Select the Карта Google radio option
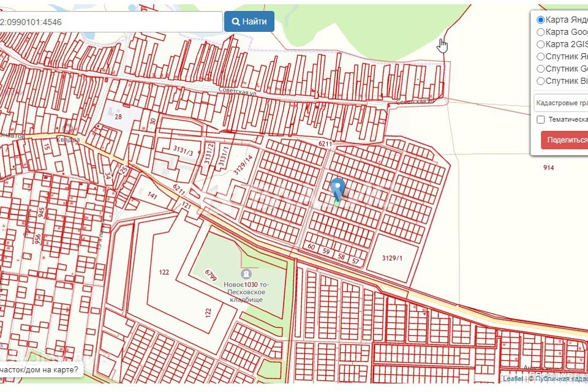This screenshot has height=392, width=588. (x=540, y=32)
